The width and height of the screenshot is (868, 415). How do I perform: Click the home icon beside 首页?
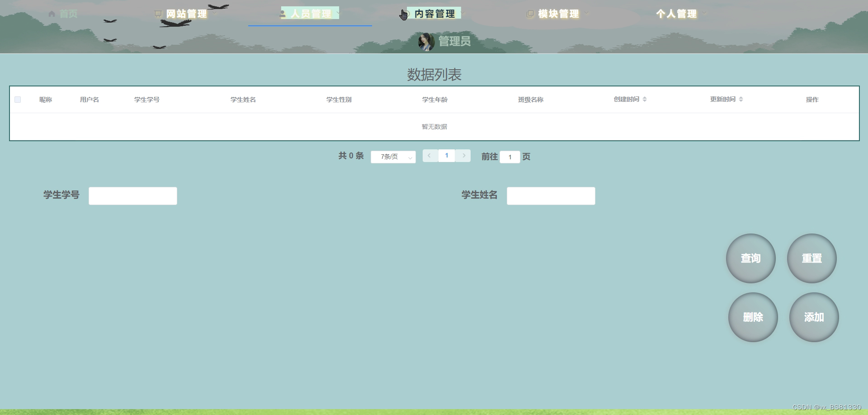(52, 14)
